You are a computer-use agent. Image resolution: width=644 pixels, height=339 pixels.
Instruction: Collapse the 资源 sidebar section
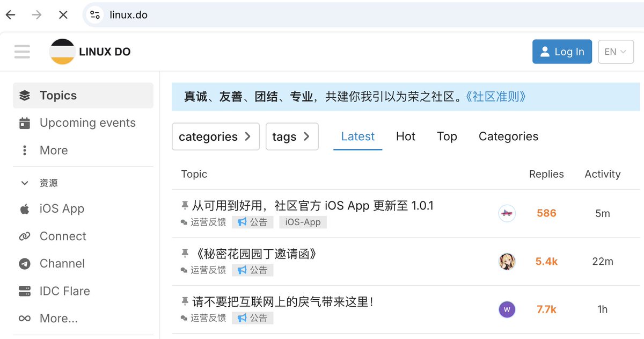tap(25, 183)
